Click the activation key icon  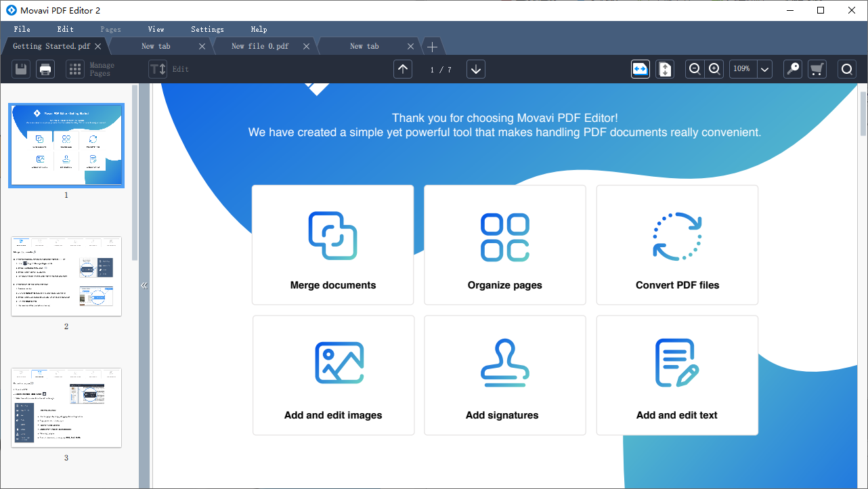[x=793, y=69]
